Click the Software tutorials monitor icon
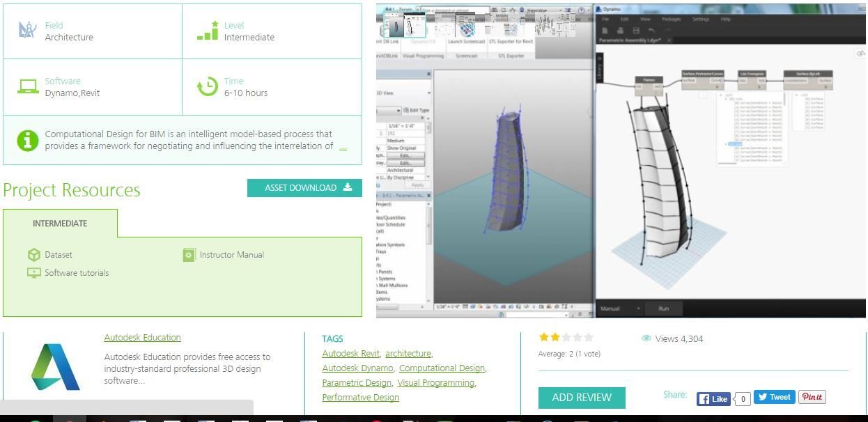 tap(33, 273)
